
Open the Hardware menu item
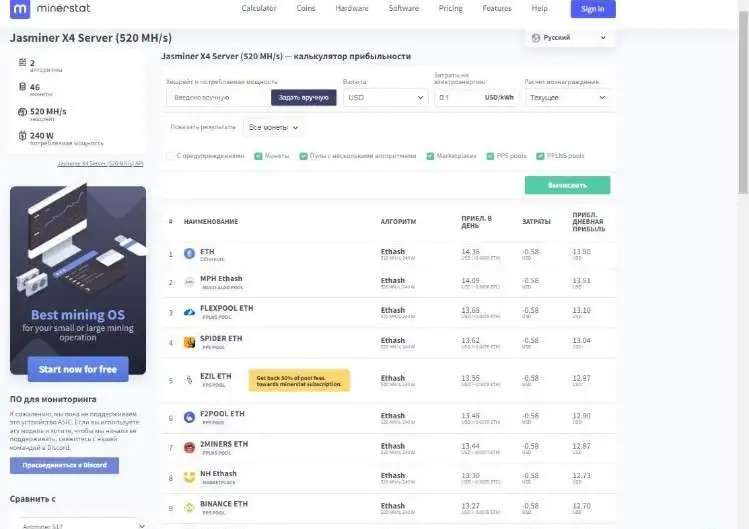[x=352, y=9]
